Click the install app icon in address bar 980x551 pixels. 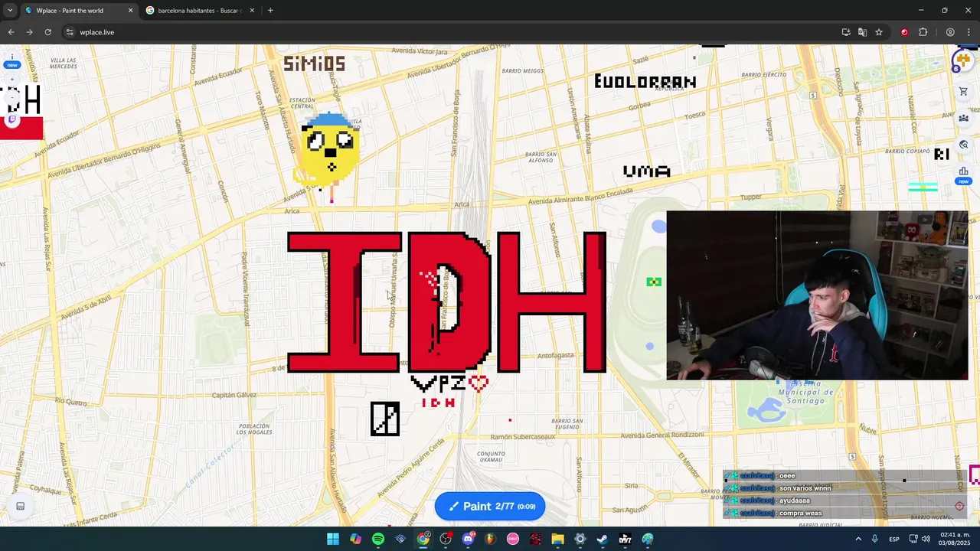(846, 32)
